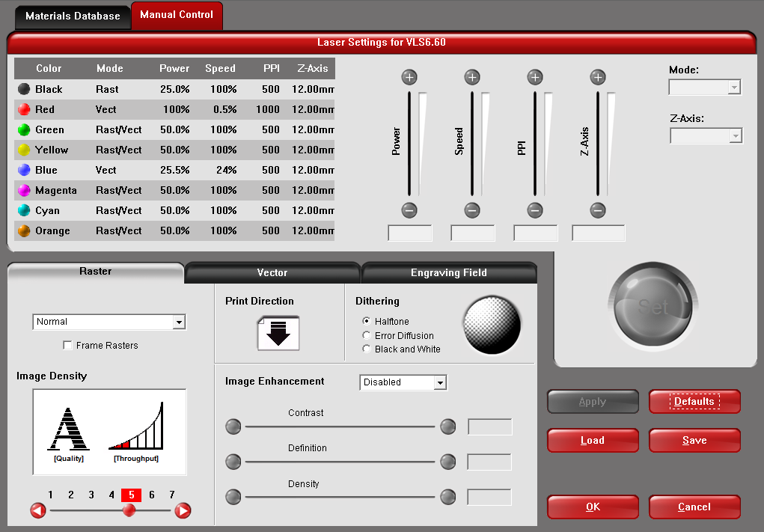The width and height of the screenshot is (764, 532).
Task: Click the Density right knob
Action: tap(447, 497)
